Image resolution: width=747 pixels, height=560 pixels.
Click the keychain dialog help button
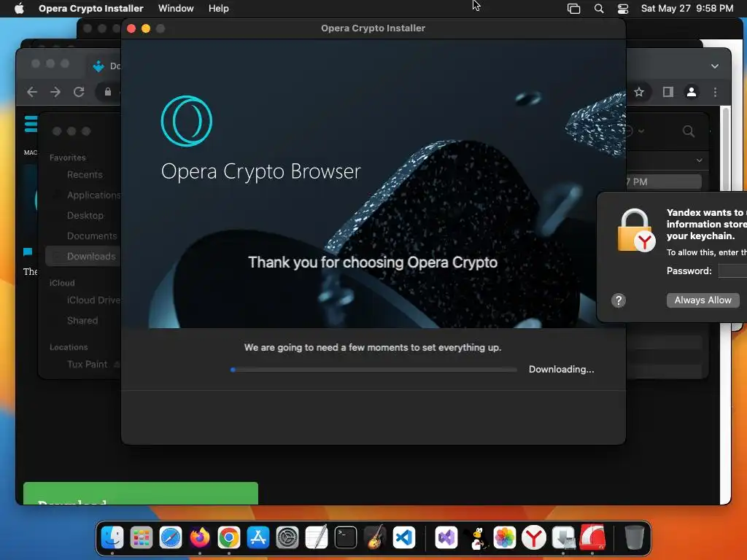coord(619,300)
